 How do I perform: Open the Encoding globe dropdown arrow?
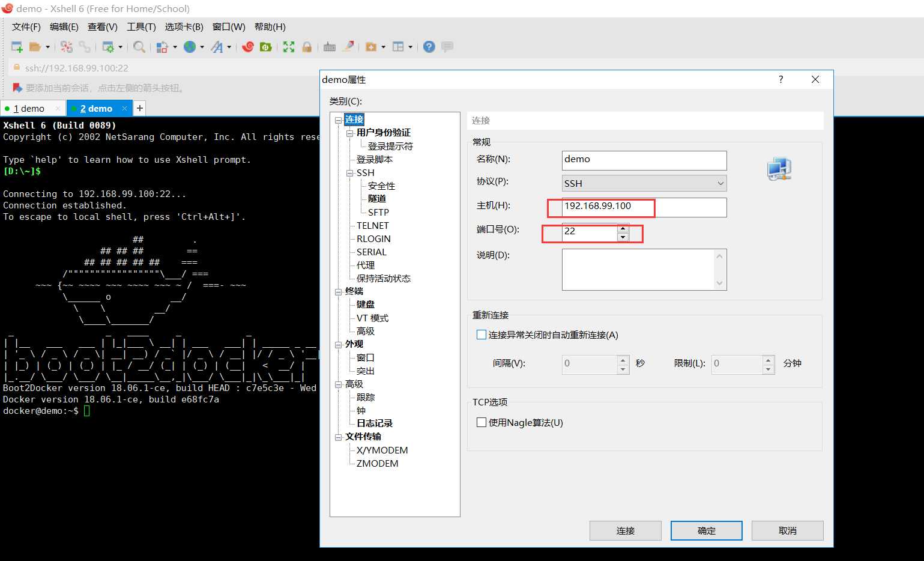click(202, 47)
